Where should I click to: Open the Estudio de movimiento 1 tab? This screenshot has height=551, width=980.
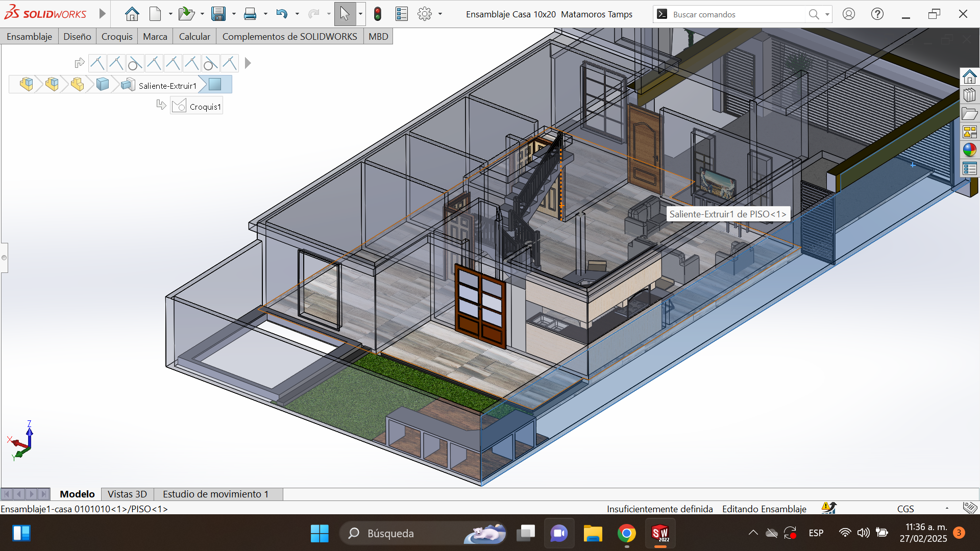click(x=215, y=494)
